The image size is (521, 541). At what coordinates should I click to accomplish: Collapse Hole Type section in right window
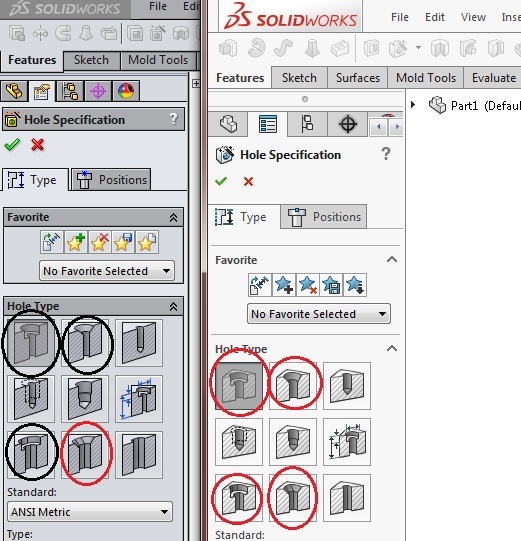click(392, 348)
